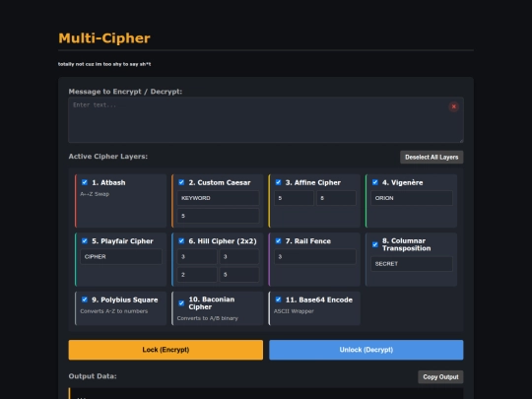Edit the Custom Caesar KEYWORD field
The height and width of the screenshot is (399, 532).
coord(218,198)
